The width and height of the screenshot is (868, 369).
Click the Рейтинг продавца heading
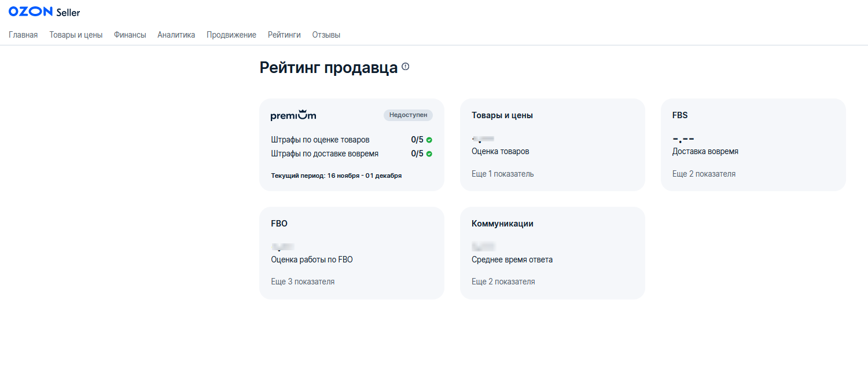point(329,68)
